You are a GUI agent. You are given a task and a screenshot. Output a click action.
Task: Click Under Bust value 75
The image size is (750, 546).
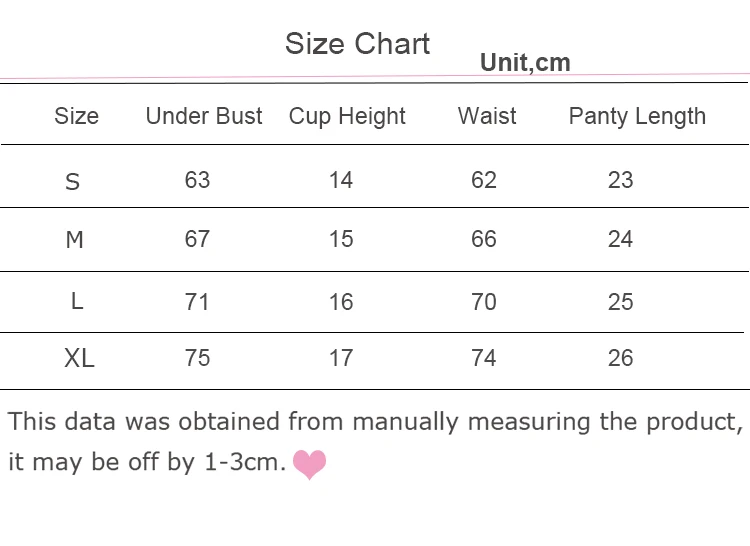click(198, 358)
